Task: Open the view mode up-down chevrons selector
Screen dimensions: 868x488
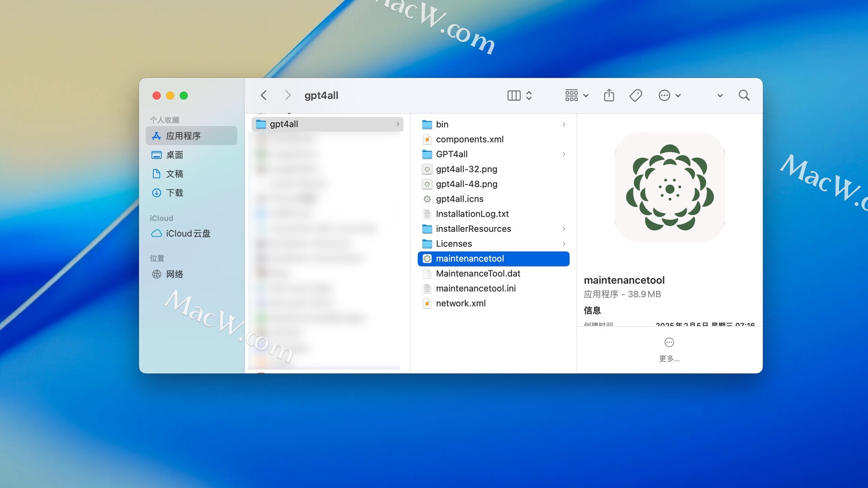Action: (529, 95)
